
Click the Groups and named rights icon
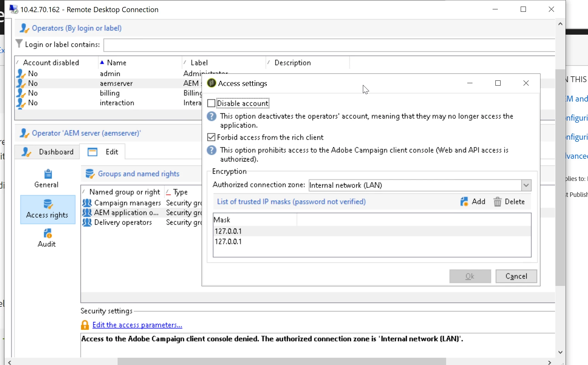tap(90, 174)
